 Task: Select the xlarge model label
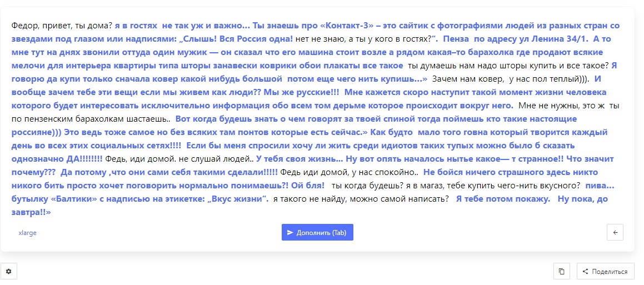coord(28,233)
